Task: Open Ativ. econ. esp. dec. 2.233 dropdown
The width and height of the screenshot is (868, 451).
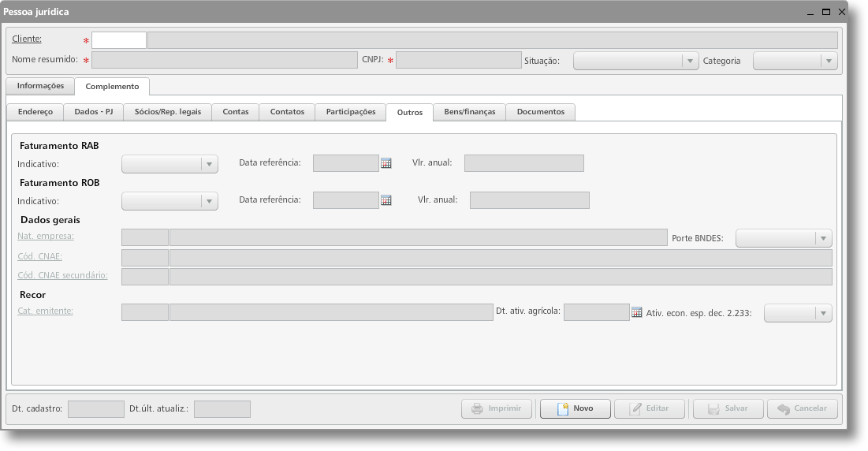Action: click(x=798, y=313)
